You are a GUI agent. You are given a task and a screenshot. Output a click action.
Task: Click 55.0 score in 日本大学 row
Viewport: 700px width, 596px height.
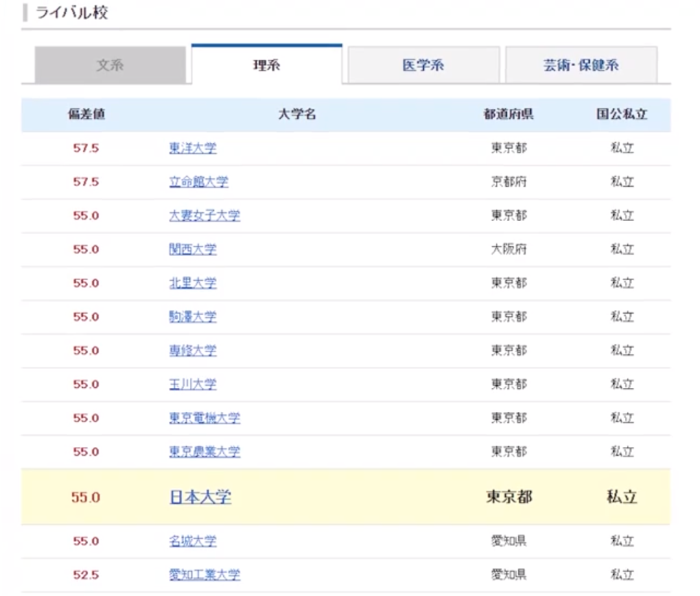tap(86, 497)
